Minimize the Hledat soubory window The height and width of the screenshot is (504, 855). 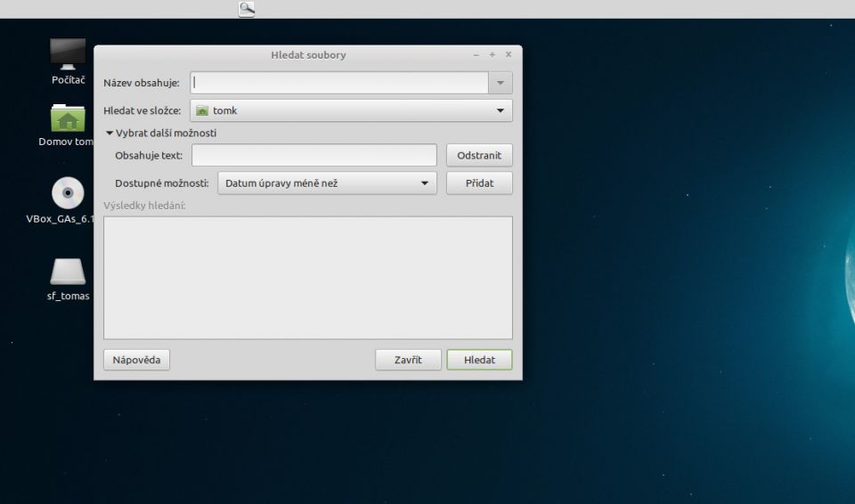point(476,55)
